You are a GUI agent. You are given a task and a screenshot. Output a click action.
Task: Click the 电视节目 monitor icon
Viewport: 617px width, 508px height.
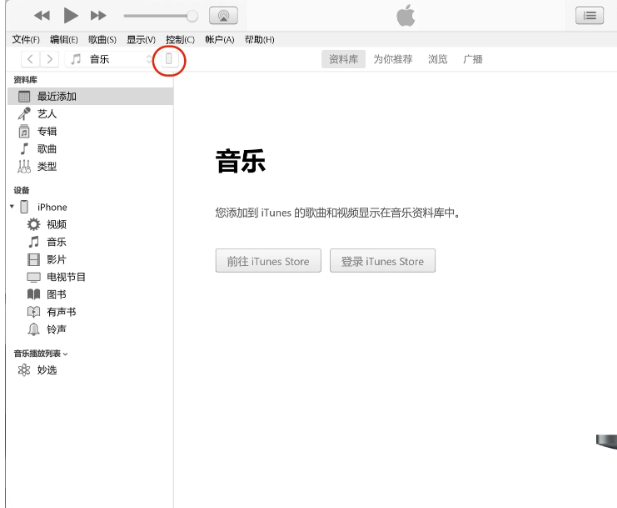(x=33, y=277)
